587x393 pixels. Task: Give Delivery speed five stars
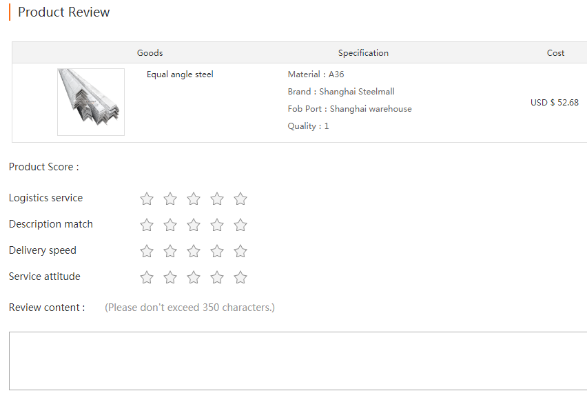[240, 251]
